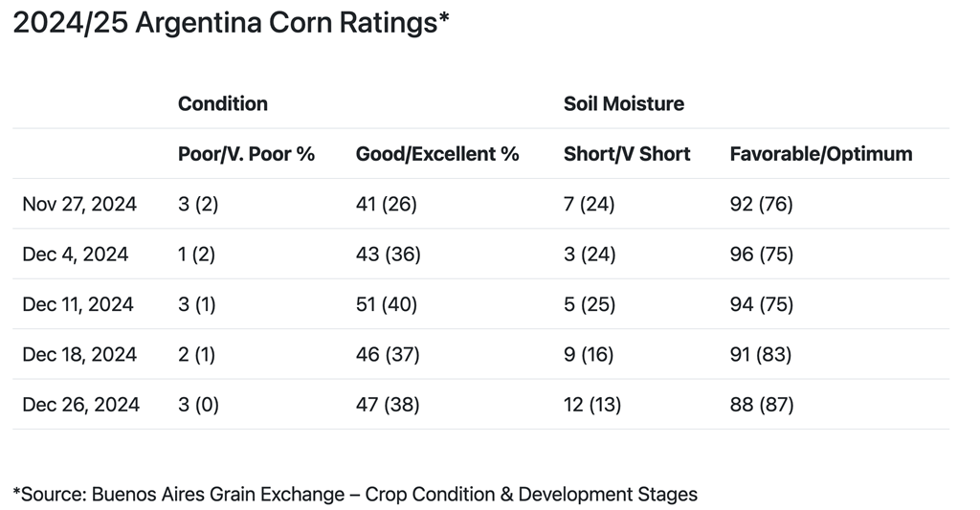Select the Dec 11, 2024 row label
This screenshot has width=980, height=510.
click(78, 304)
